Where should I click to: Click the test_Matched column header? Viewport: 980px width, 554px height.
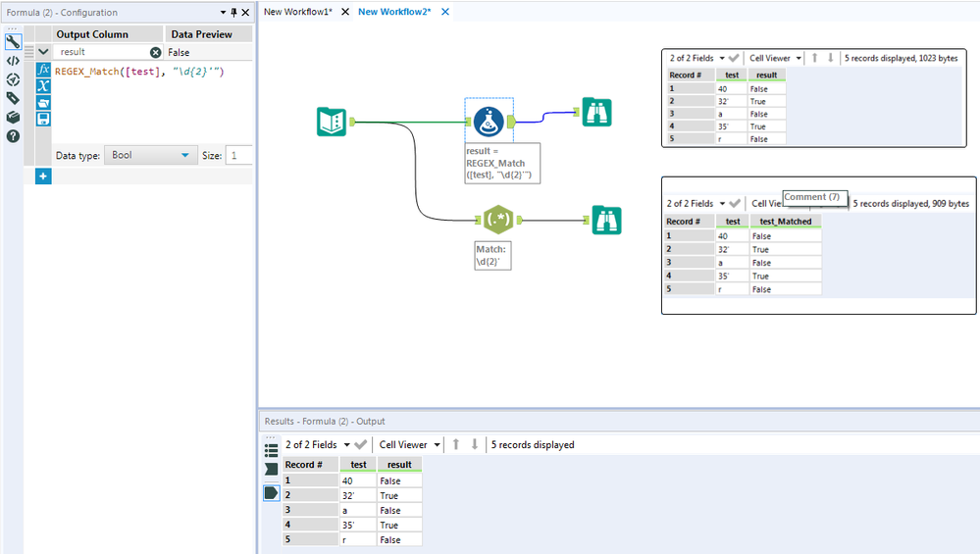click(x=786, y=221)
